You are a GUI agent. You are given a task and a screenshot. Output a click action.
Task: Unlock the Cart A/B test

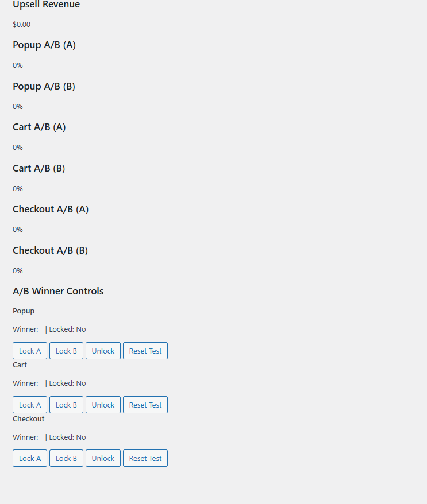(x=103, y=405)
